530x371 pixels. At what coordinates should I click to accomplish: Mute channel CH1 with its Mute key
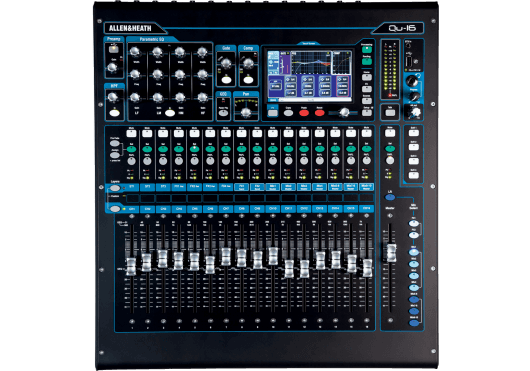(131, 133)
